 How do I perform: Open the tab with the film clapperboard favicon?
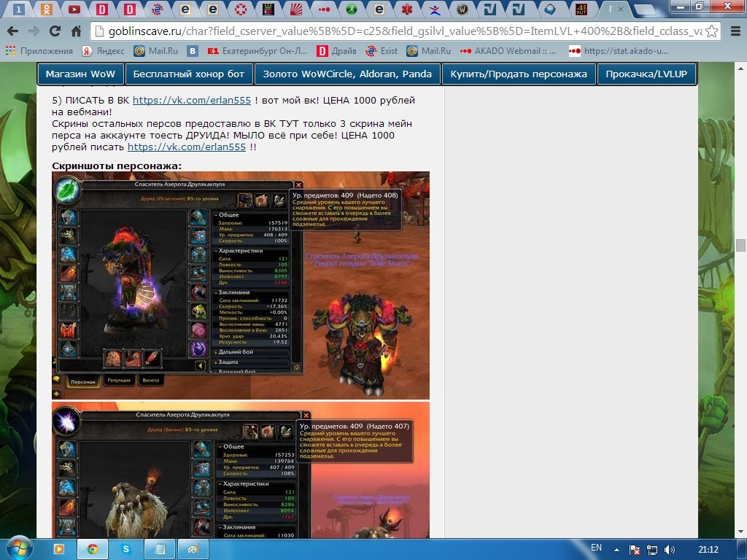tap(268, 9)
